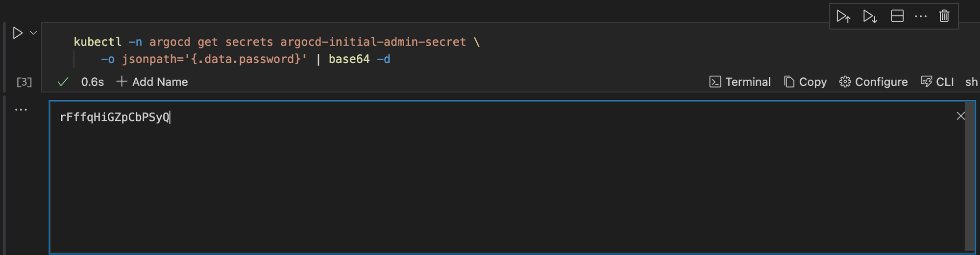Image resolution: width=980 pixels, height=255 pixels.
Task: Open output more actions ellipsis on left
Action: pyautogui.click(x=21, y=110)
